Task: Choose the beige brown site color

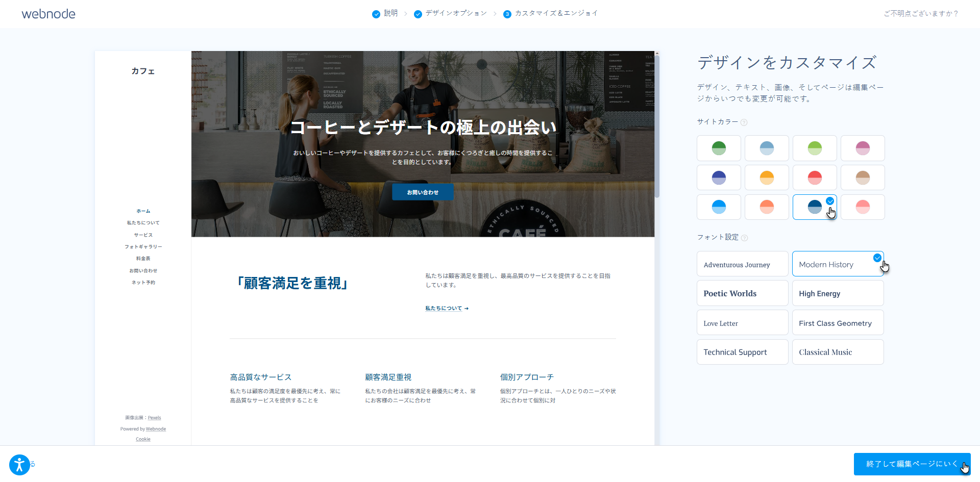Action: [863, 177]
